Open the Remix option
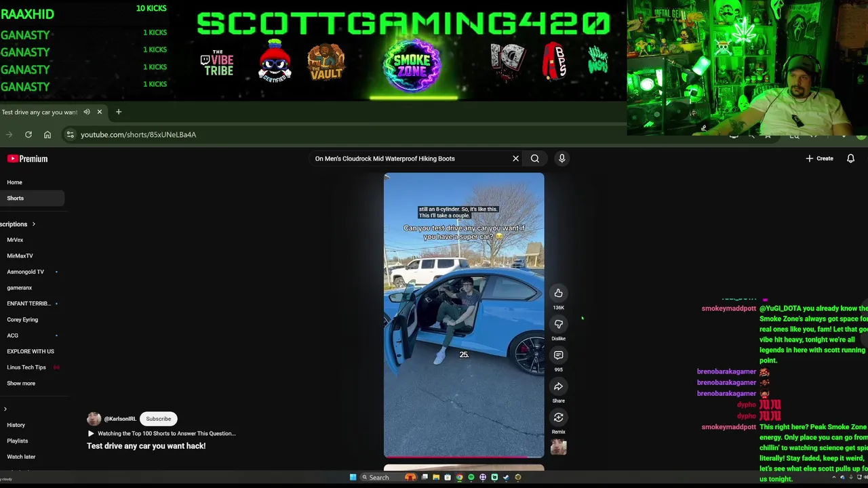 (558, 418)
